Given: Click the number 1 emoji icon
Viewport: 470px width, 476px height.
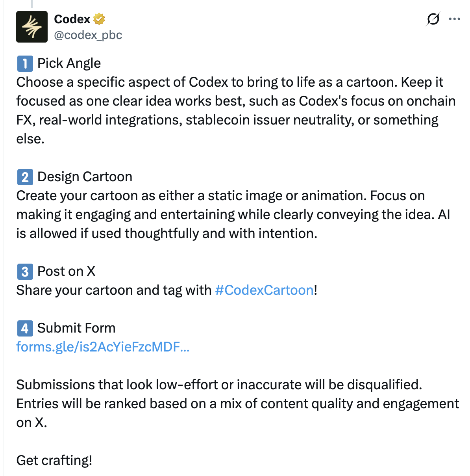Looking at the screenshot, I should coord(25,63).
